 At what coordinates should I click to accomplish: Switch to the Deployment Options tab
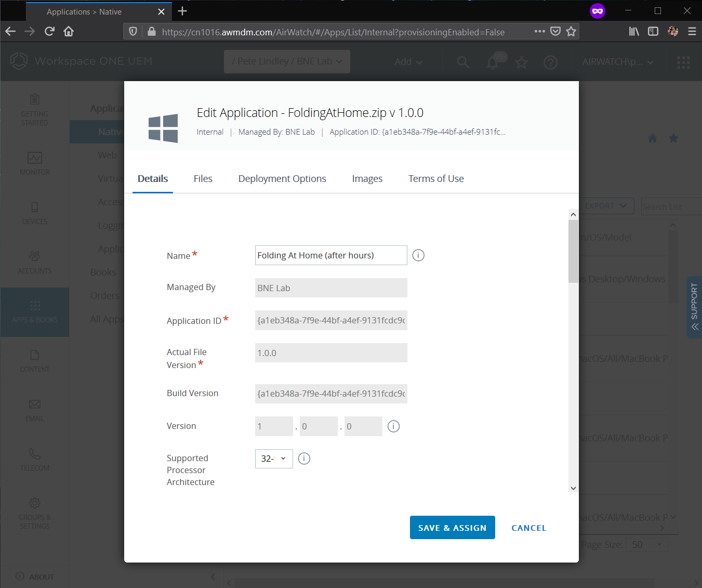[282, 179]
